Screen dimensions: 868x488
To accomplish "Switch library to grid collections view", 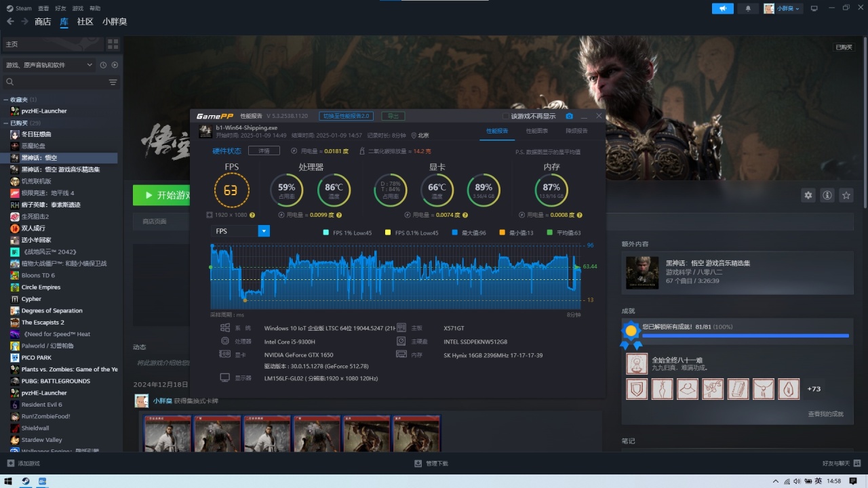I will tap(113, 44).
